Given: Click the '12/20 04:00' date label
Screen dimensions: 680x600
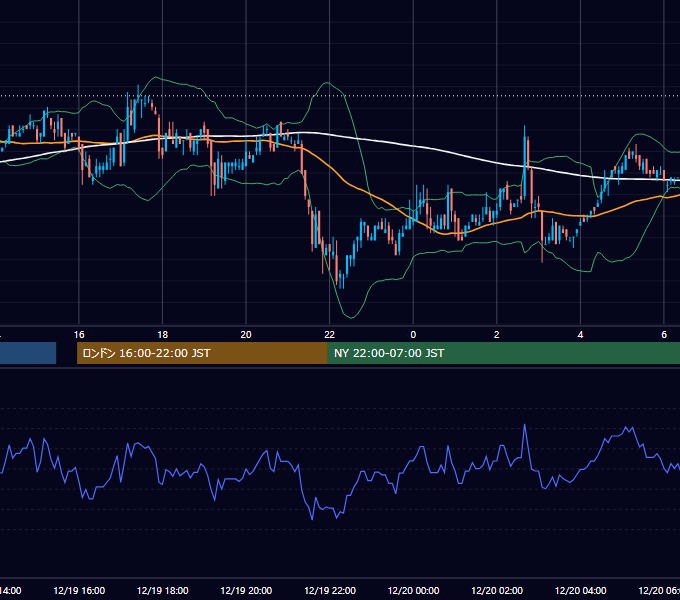Looking at the screenshot, I should [580, 591].
